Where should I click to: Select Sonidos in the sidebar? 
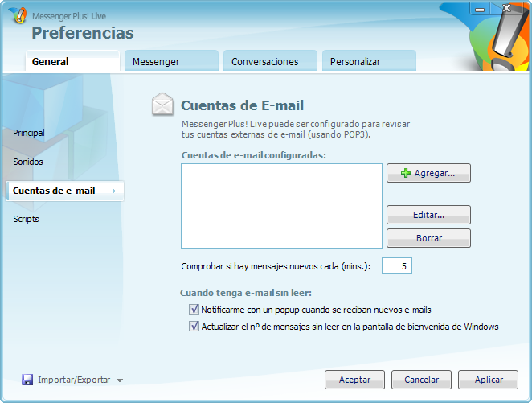[x=28, y=162]
